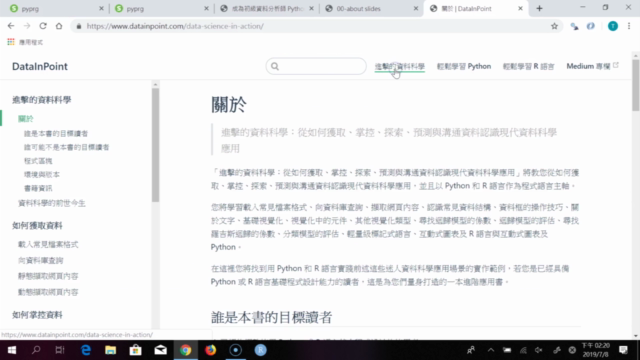Open the apps grid bookmark shortcut

pos(11,42)
